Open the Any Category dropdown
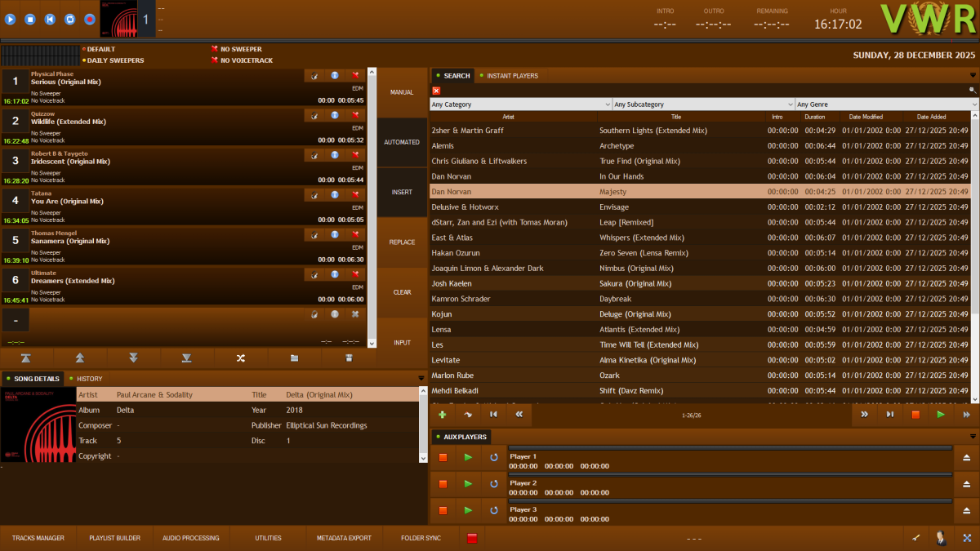The height and width of the screenshot is (551, 980). pos(523,104)
